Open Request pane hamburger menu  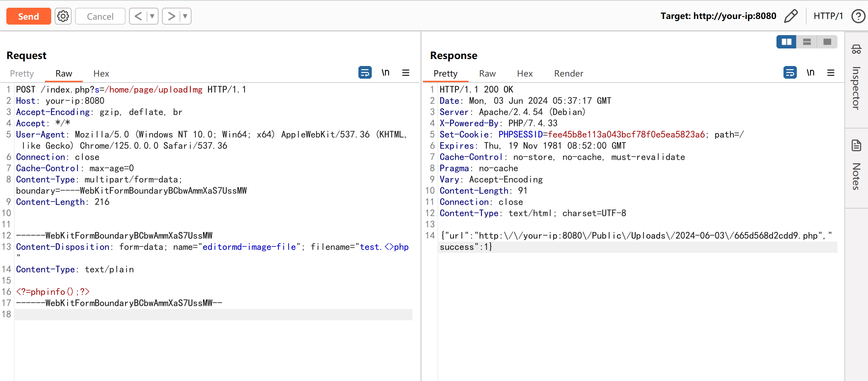pyautogui.click(x=406, y=73)
